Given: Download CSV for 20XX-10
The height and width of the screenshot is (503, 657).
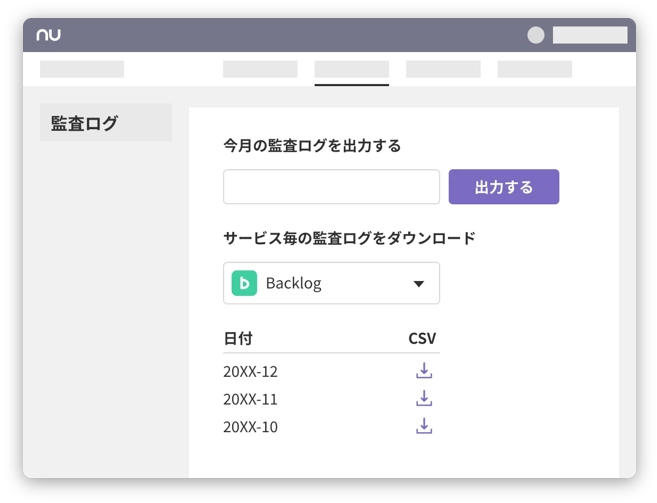Looking at the screenshot, I should (x=424, y=426).
